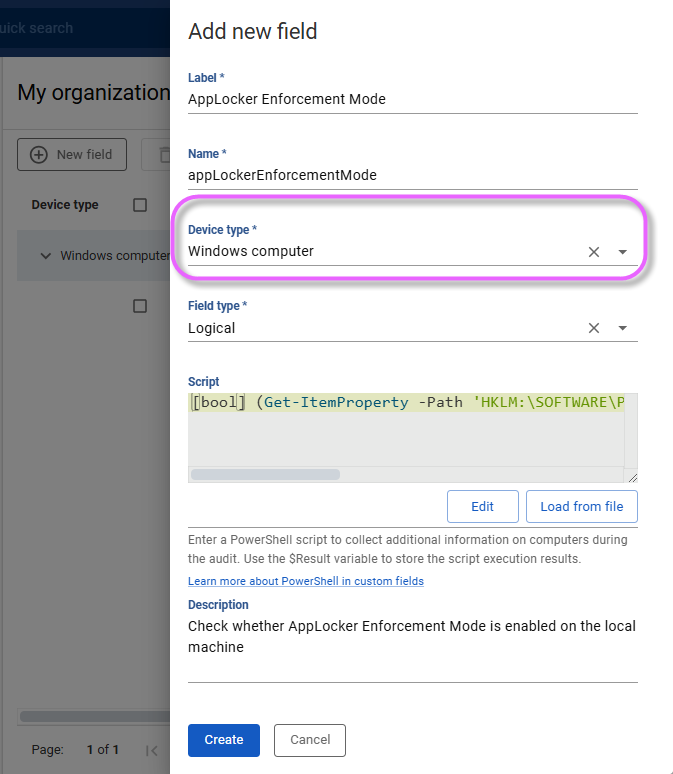Collapse the Windows computer group
This screenshot has height=774, width=673.
pyautogui.click(x=45, y=256)
